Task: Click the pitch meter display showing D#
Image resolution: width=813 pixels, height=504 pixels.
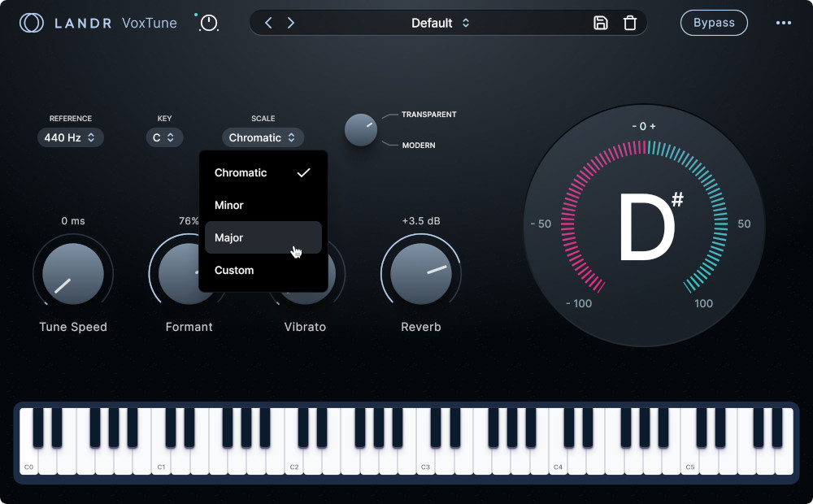Action: pyautogui.click(x=642, y=224)
